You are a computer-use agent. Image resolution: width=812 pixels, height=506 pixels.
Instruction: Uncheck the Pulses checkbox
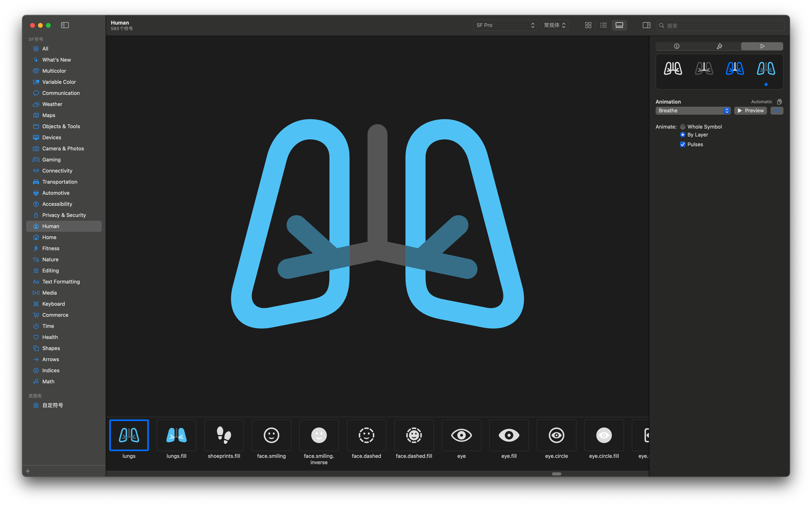coord(683,145)
